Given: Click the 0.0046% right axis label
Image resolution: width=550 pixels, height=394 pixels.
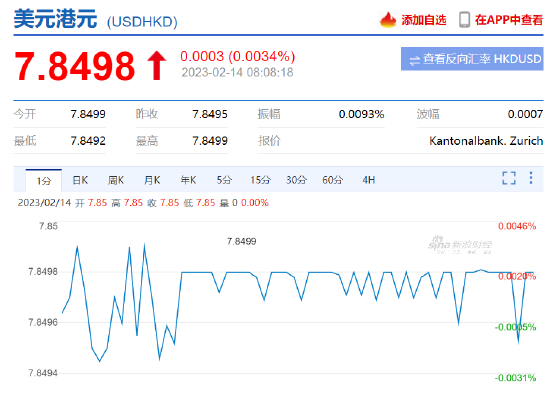Looking at the screenshot, I should pyautogui.click(x=517, y=226).
